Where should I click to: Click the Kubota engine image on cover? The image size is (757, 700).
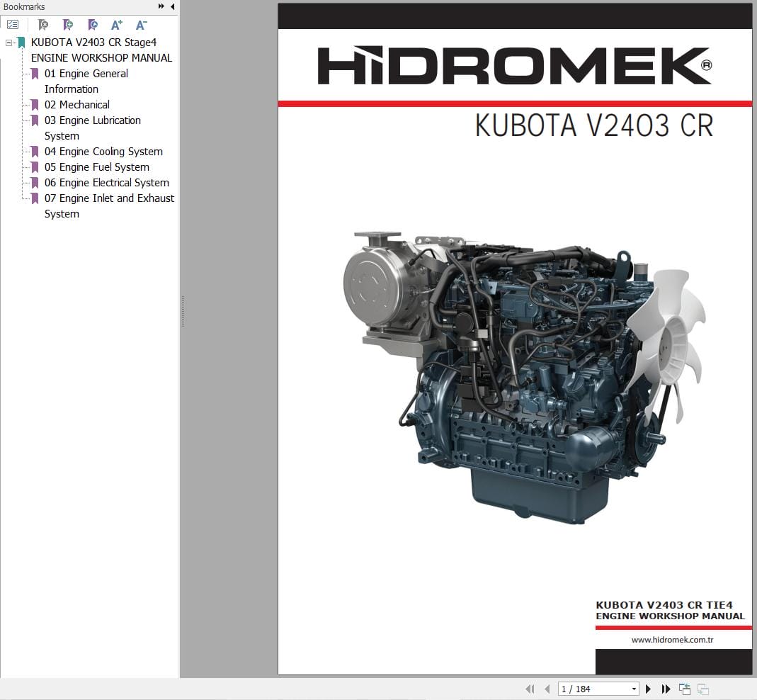[x=524, y=378]
